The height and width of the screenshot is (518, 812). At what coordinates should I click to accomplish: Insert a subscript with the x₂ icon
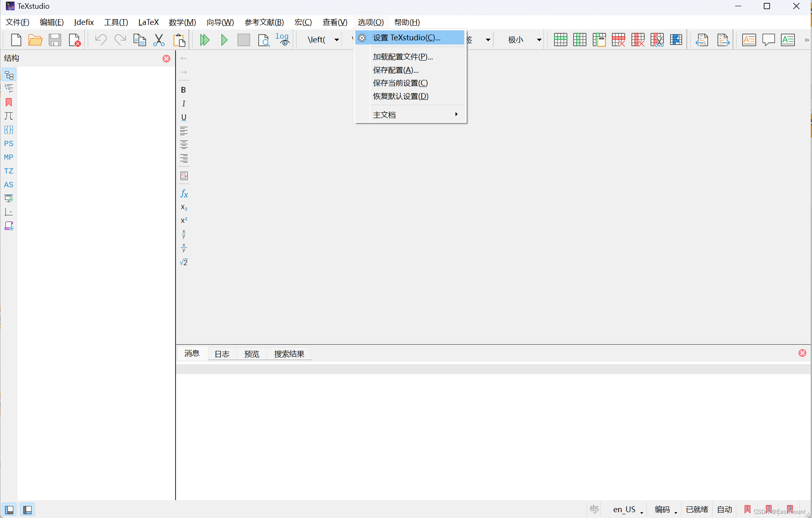click(x=184, y=207)
